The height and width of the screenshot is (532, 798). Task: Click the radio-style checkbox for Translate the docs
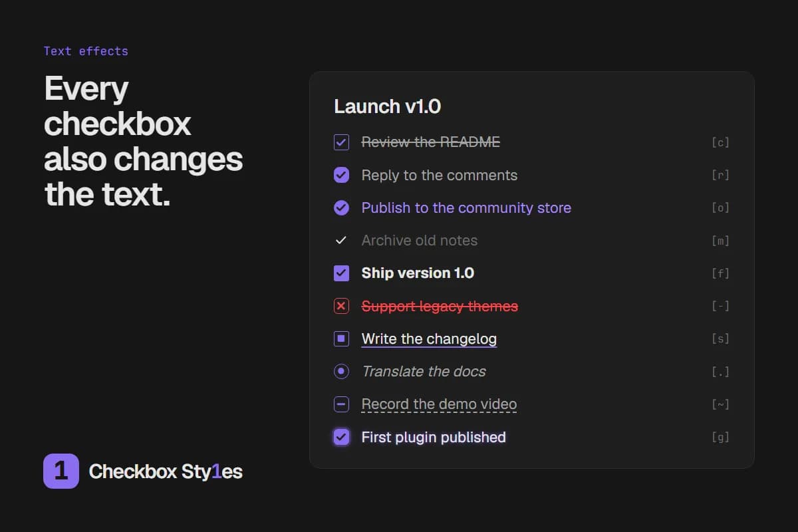pos(341,371)
